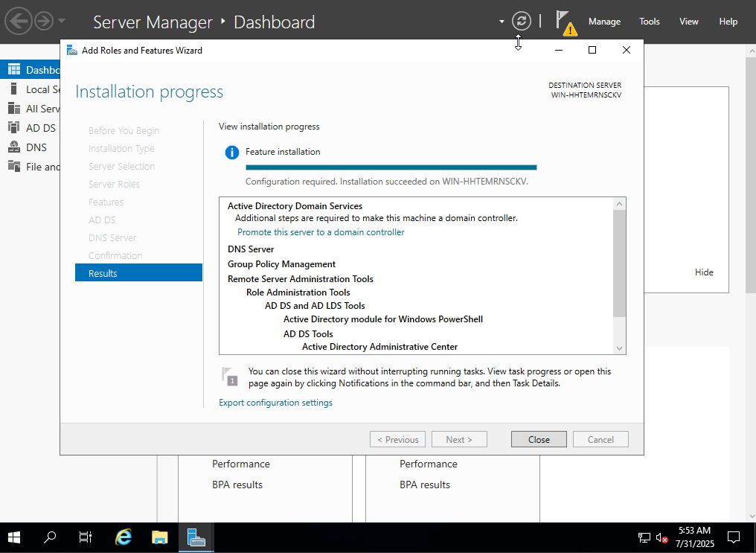Image resolution: width=756 pixels, height=553 pixels.
Task: Open the Manage menu
Action: (604, 22)
